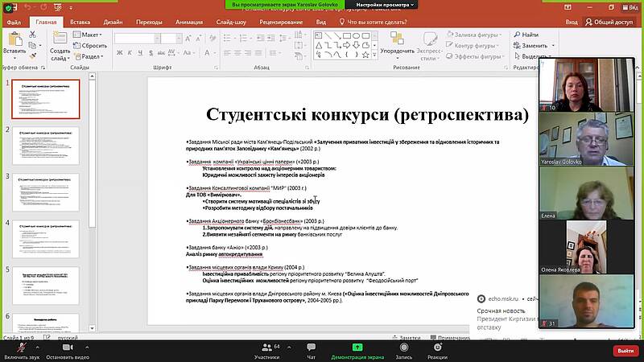644x362 pixels.
Task: Click the Что вы хотите сделать search box
Action: point(373,23)
